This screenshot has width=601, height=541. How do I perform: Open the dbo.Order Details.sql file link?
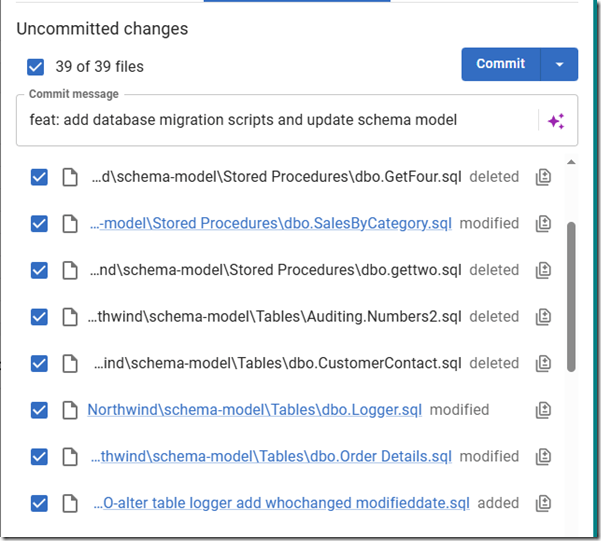tap(271, 456)
